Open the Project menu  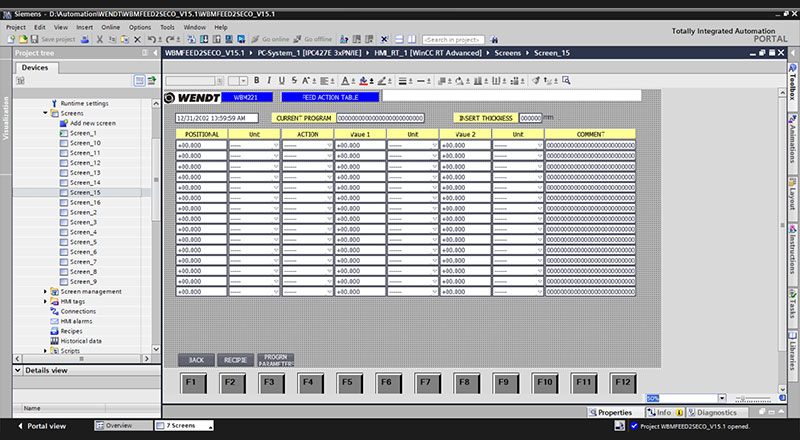pyautogui.click(x=16, y=27)
